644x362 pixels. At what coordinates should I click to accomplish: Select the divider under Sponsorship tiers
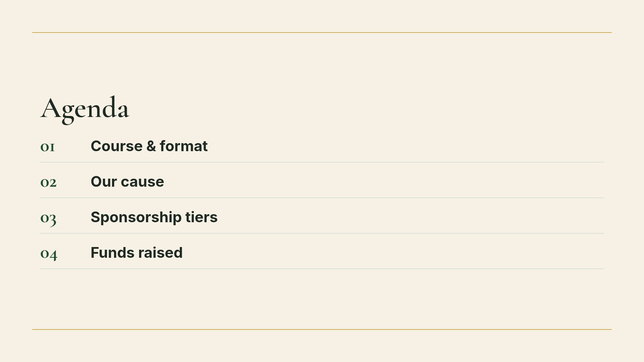coord(322,233)
